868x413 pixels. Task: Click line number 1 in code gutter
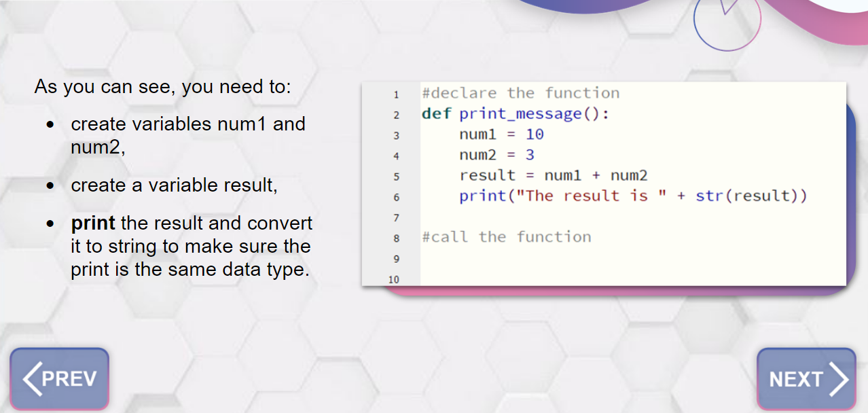tap(396, 94)
